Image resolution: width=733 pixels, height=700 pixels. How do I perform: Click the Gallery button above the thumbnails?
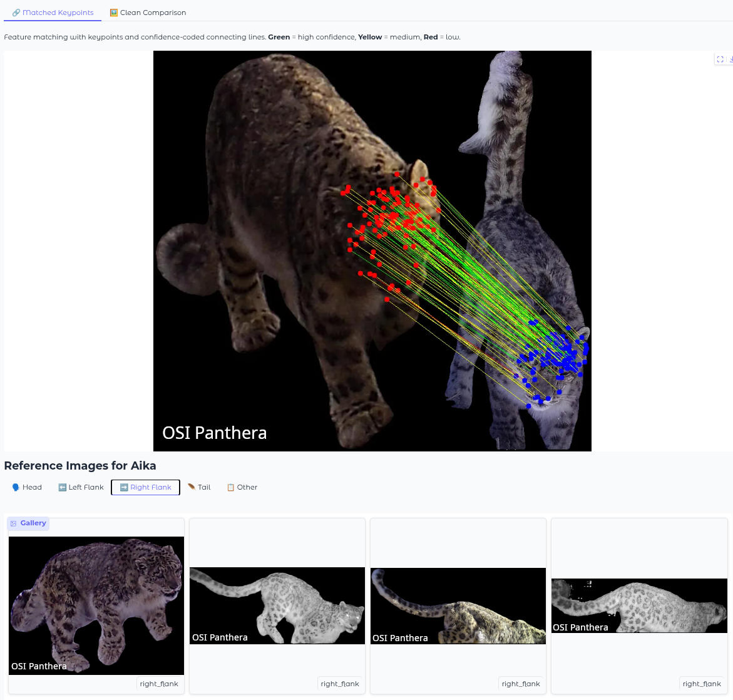(28, 523)
